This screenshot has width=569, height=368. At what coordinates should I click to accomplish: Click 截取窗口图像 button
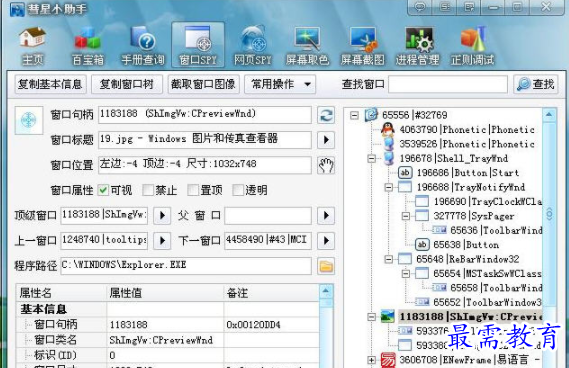pos(203,84)
